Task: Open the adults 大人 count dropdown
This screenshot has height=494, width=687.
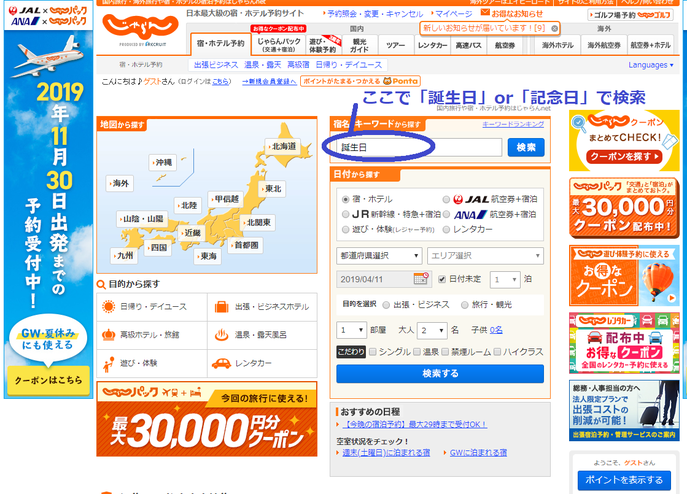Action: (432, 330)
